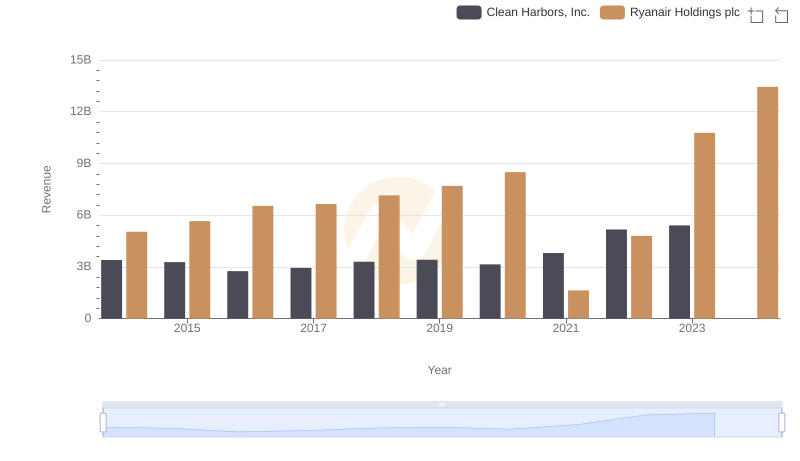Click the Ryanair bar for 2022
Image resolution: width=800 pixels, height=461 pixels.
tap(641, 277)
